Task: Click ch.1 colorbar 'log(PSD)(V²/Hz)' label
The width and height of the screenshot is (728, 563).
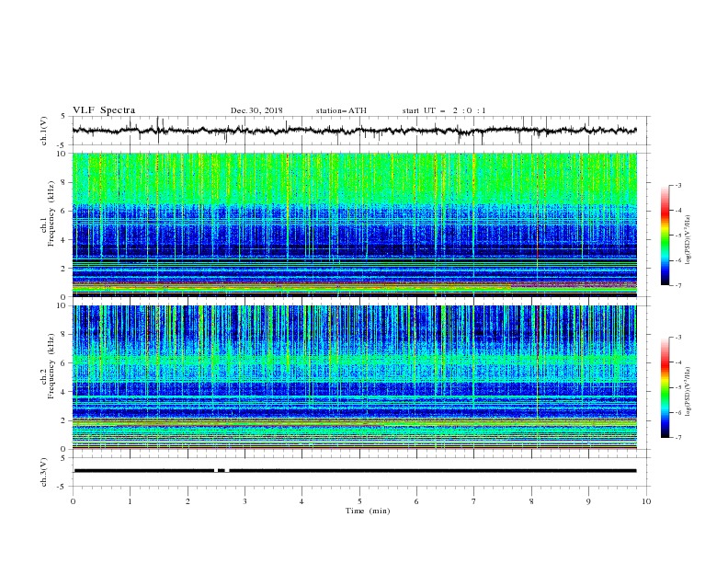Action: coord(688,240)
